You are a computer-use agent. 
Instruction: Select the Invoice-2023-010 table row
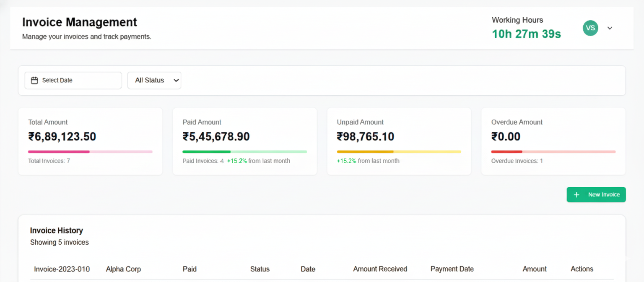[62, 269]
